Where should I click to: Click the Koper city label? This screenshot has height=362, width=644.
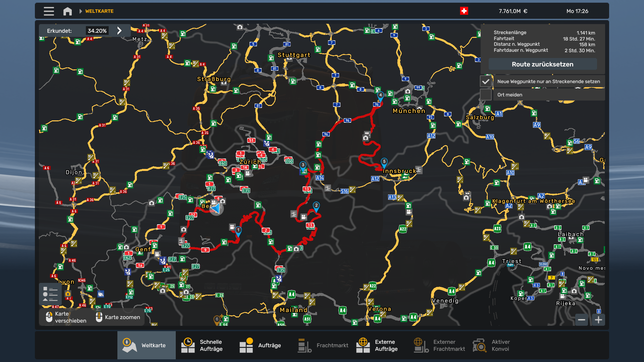(519, 298)
